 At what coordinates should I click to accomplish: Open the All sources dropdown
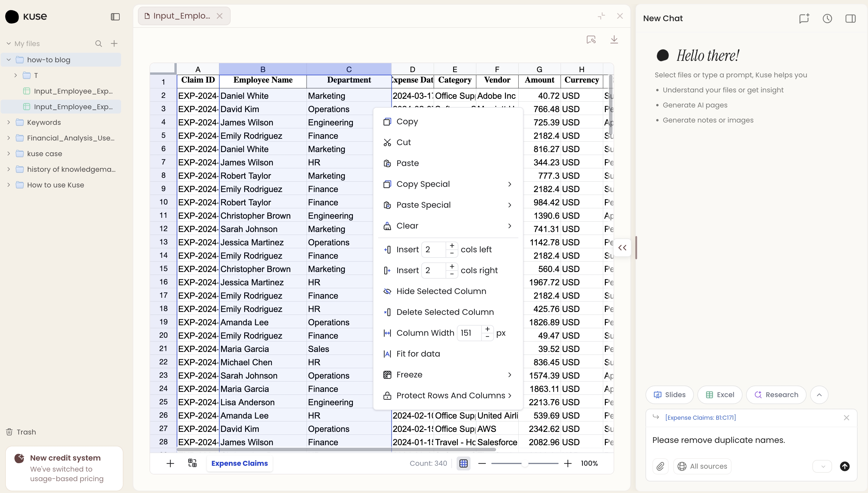pyautogui.click(x=702, y=466)
